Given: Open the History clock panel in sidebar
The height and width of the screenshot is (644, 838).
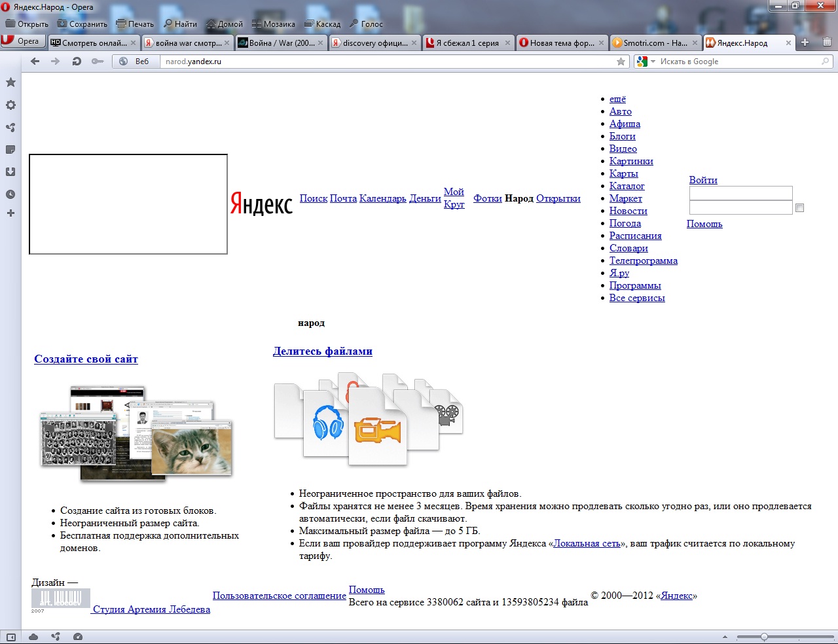Looking at the screenshot, I should coord(10,194).
